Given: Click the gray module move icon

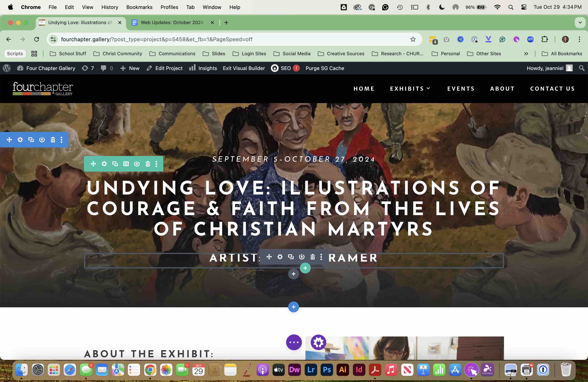Looking at the screenshot, I should pos(269,257).
